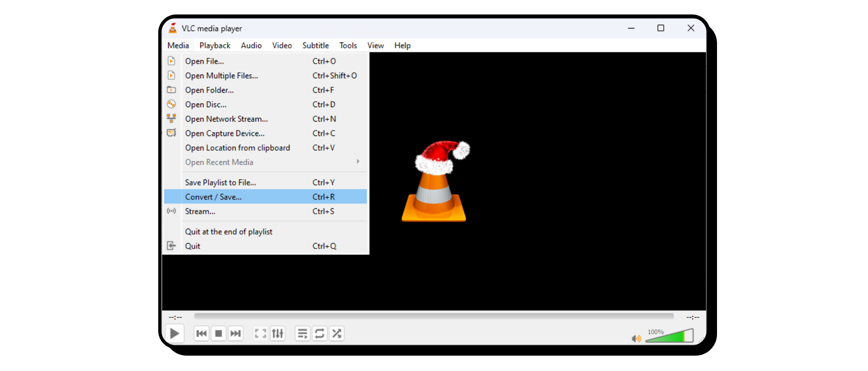Open the Media menu
This screenshot has width=868, height=371.
click(178, 45)
